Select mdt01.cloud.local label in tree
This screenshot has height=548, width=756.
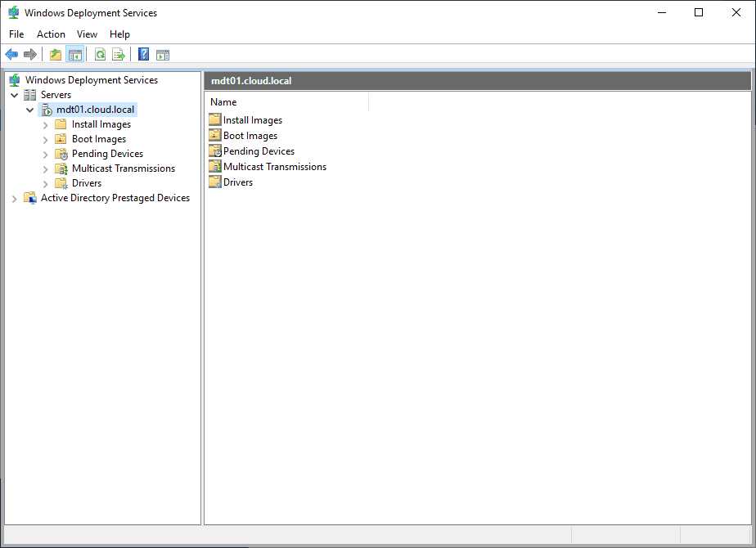96,110
